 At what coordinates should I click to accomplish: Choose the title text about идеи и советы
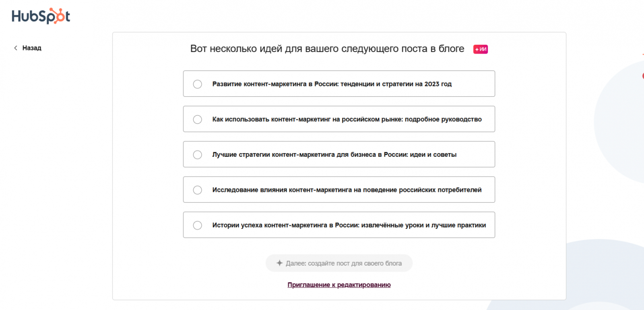coord(334,154)
